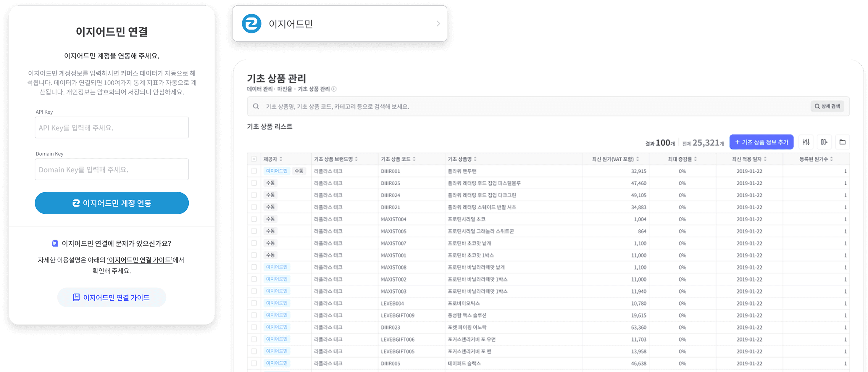Sort the 최신 적용 일자 column header

[x=765, y=159]
